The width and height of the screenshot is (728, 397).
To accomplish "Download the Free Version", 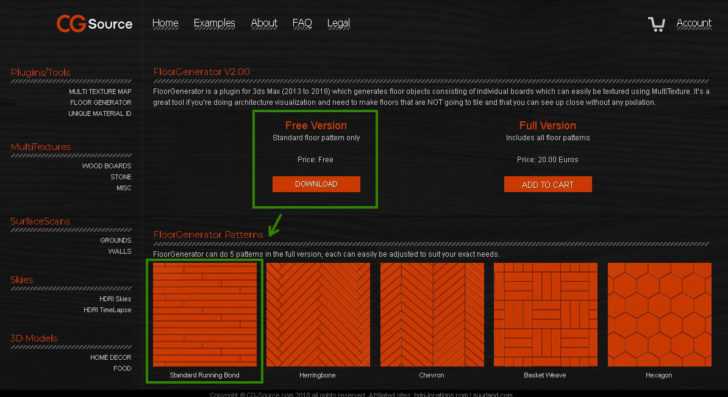I will pyautogui.click(x=316, y=184).
